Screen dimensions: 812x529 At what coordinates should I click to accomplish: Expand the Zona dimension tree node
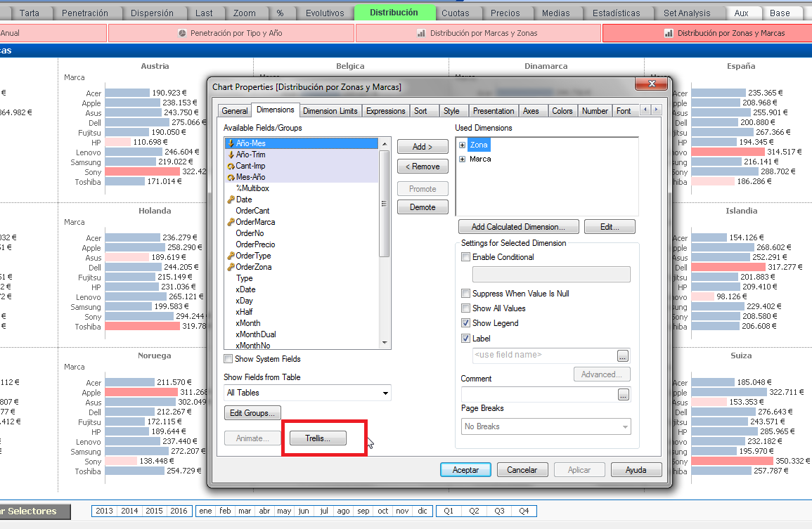[x=462, y=145]
